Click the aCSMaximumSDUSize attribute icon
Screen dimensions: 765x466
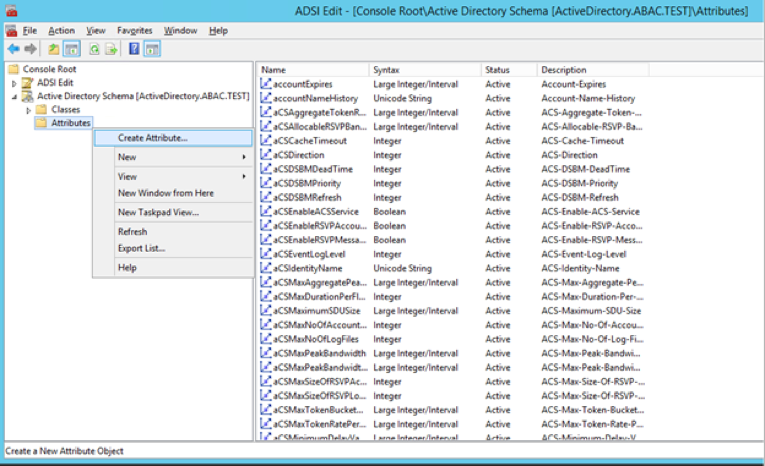click(265, 311)
